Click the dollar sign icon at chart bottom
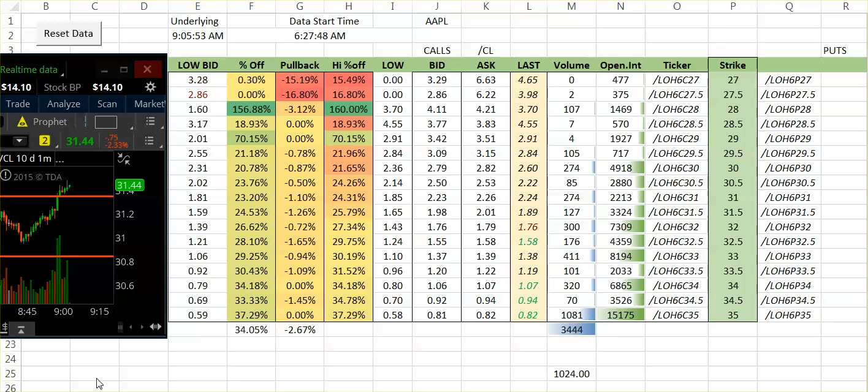The width and height of the screenshot is (868, 392). click(x=4, y=329)
